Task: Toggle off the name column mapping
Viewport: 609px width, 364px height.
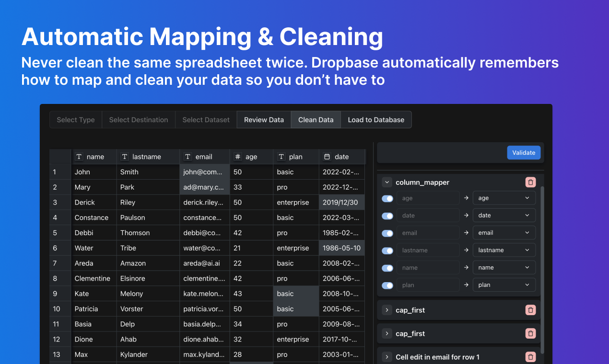Action: pyautogui.click(x=387, y=268)
